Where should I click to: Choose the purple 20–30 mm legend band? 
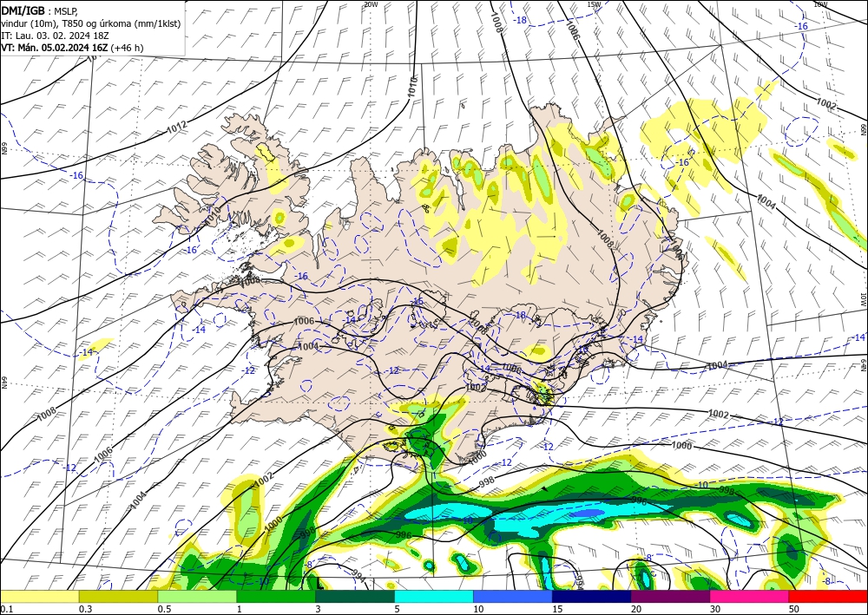coord(670,597)
